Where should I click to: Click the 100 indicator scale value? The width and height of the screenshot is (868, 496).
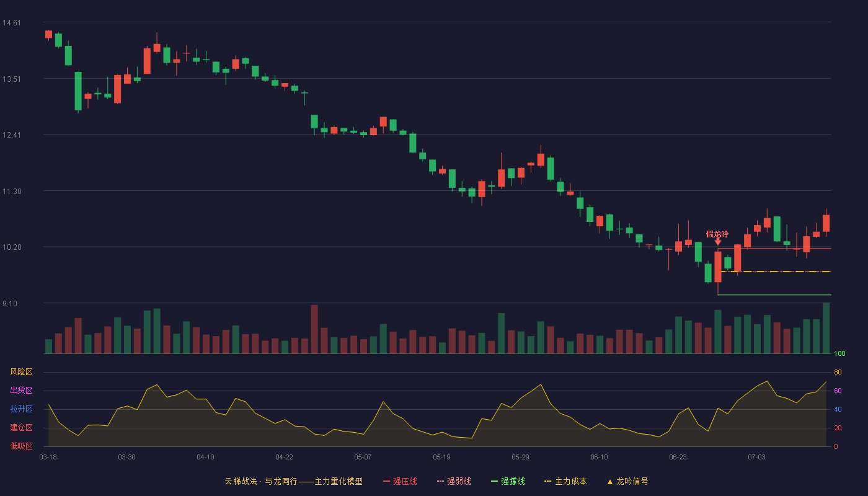pyautogui.click(x=839, y=354)
